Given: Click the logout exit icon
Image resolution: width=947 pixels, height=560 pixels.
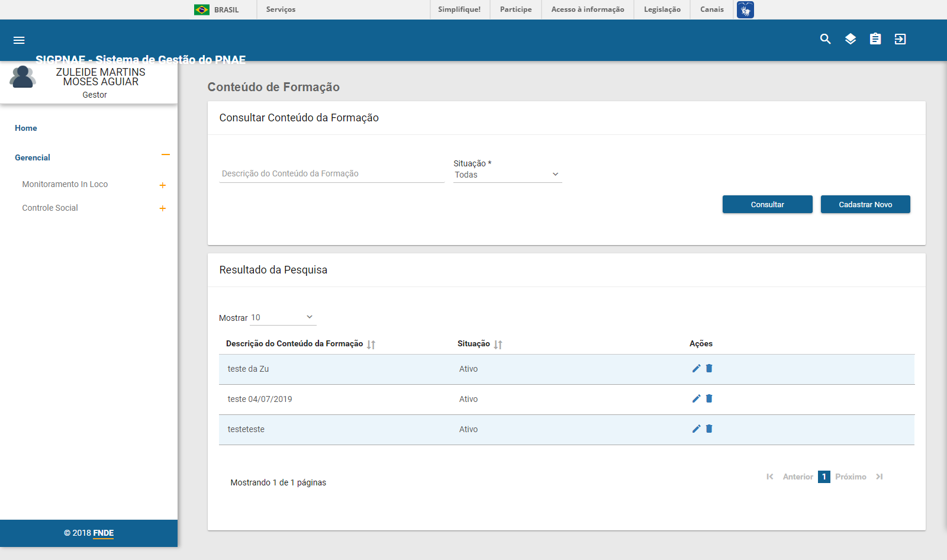Looking at the screenshot, I should [x=900, y=39].
